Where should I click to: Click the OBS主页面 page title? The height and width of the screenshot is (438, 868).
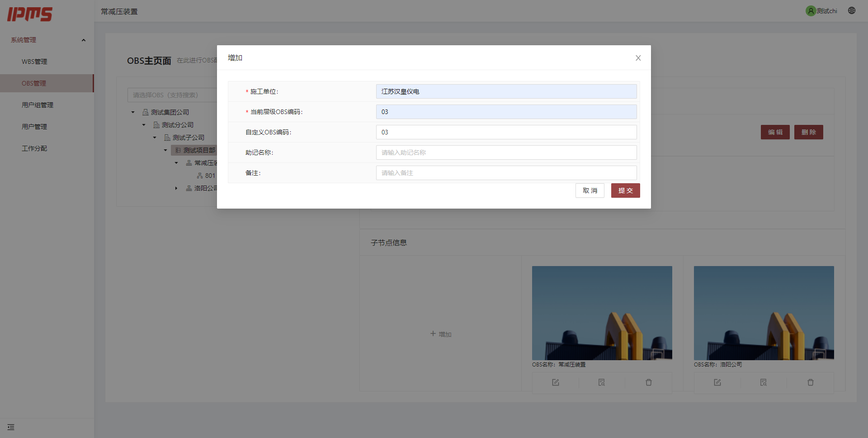pyautogui.click(x=149, y=61)
